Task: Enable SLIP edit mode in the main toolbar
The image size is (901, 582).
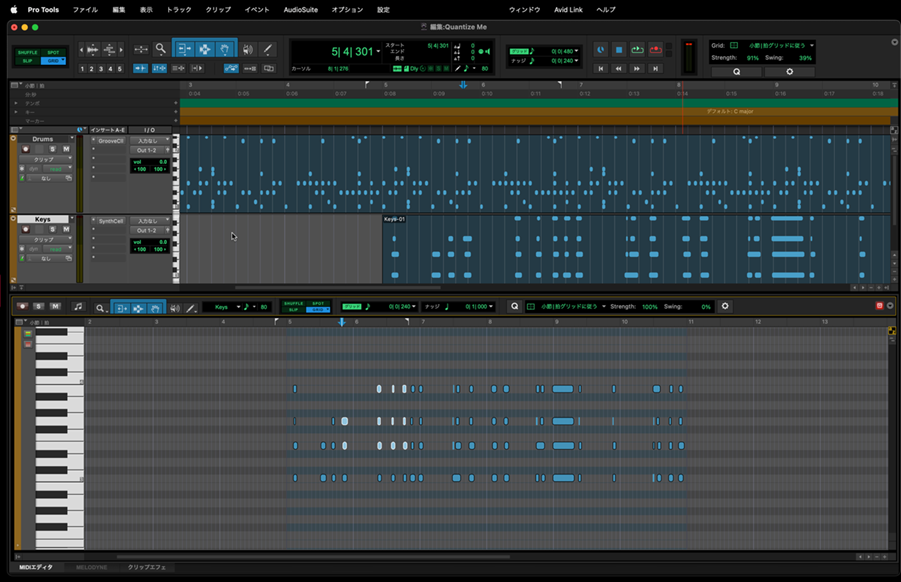Action: pyautogui.click(x=28, y=60)
